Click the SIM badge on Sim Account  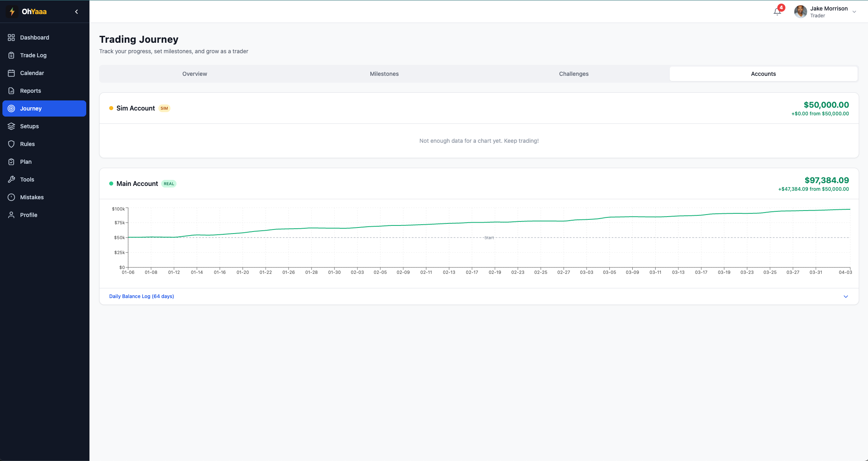164,108
